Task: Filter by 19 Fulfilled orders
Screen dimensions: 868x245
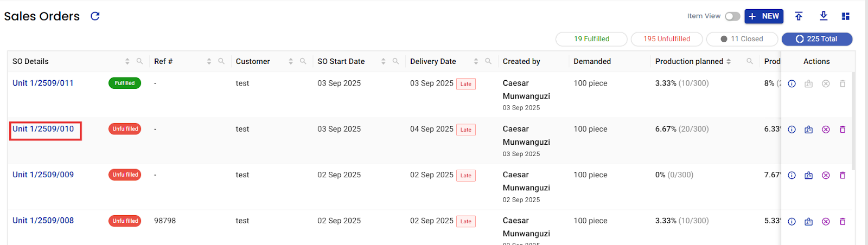Action: coord(591,39)
